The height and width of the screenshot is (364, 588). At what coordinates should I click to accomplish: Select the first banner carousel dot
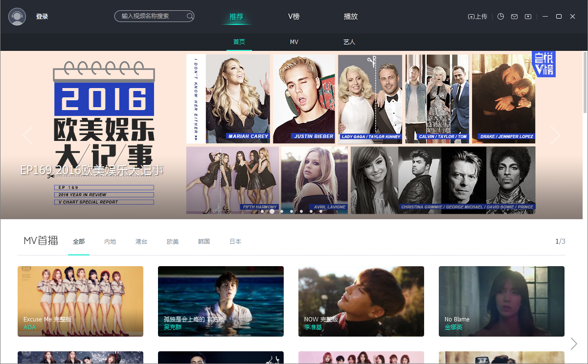262,211
